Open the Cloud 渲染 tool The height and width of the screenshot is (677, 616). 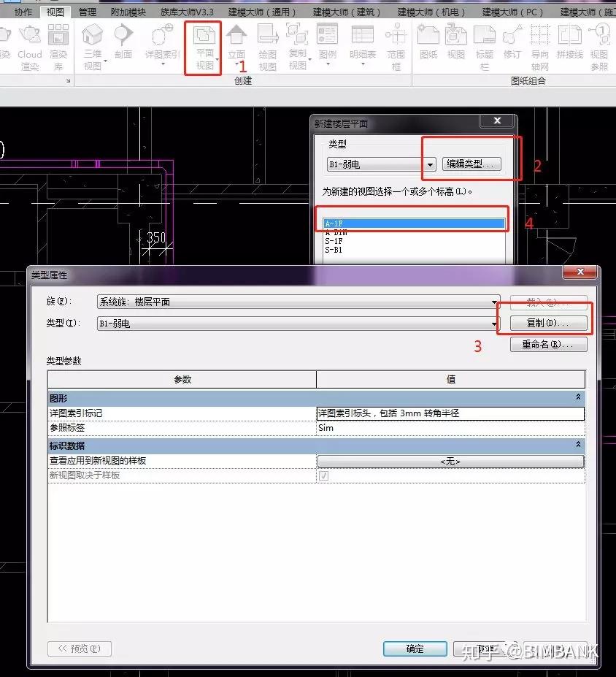pyautogui.click(x=30, y=47)
